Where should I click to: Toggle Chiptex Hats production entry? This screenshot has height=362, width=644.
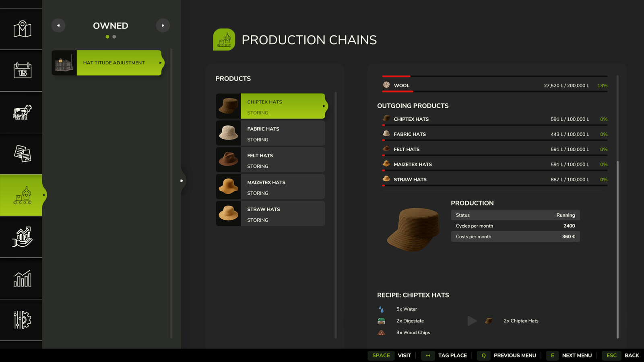click(282, 106)
